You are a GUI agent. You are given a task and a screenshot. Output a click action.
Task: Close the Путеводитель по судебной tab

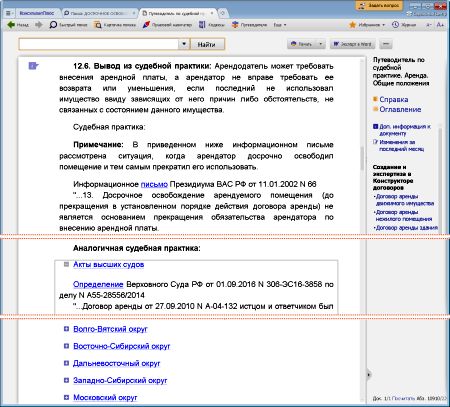click(212, 13)
